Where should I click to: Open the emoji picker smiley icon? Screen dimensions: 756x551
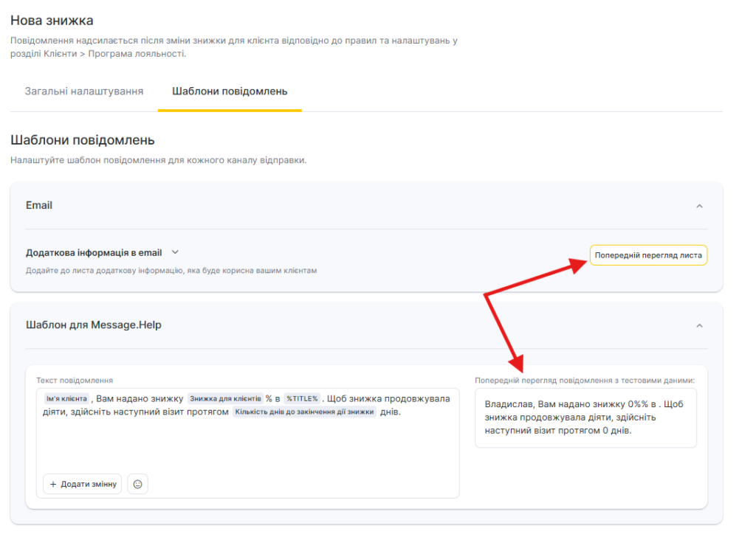pos(137,484)
